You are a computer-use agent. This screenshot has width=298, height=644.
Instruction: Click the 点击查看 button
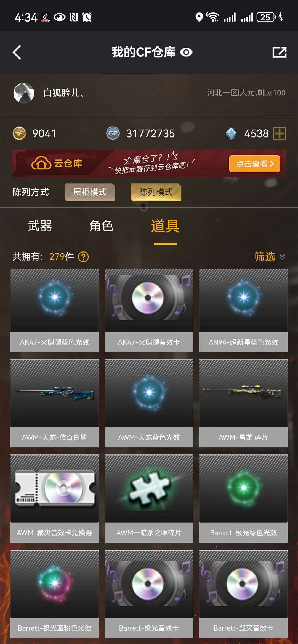click(254, 164)
